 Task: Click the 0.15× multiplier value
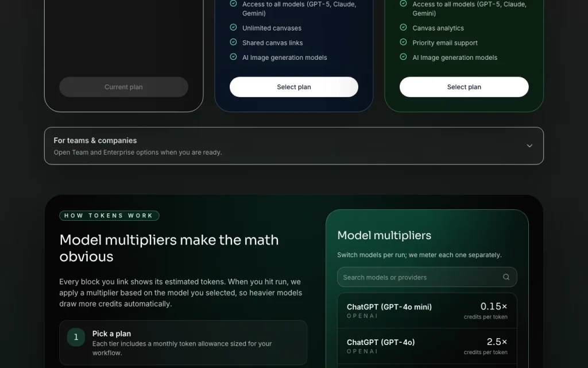[x=493, y=306]
